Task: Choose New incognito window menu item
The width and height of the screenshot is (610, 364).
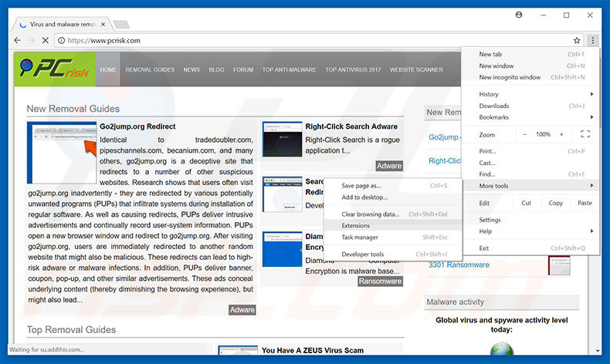Action: [510, 77]
